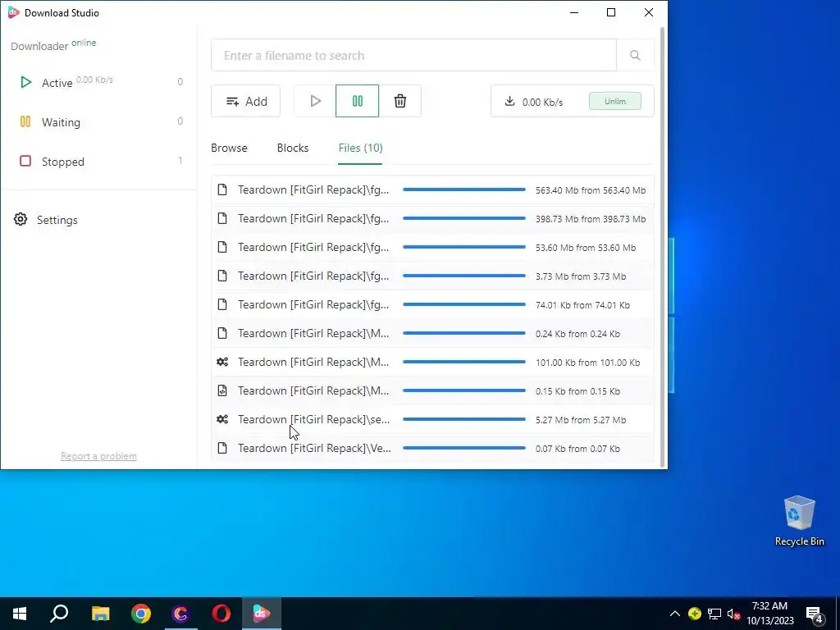This screenshot has width=840, height=630.
Task: Click the Download Studio title bar logo
Action: click(13, 12)
